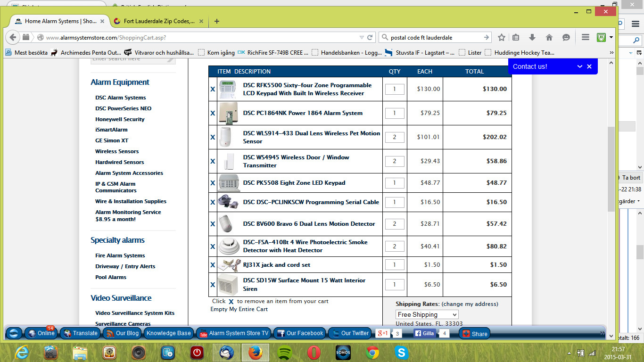The width and height of the screenshot is (644, 362).
Task: Open Skype from the Windows taskbar
Action: tap(402, 352)
